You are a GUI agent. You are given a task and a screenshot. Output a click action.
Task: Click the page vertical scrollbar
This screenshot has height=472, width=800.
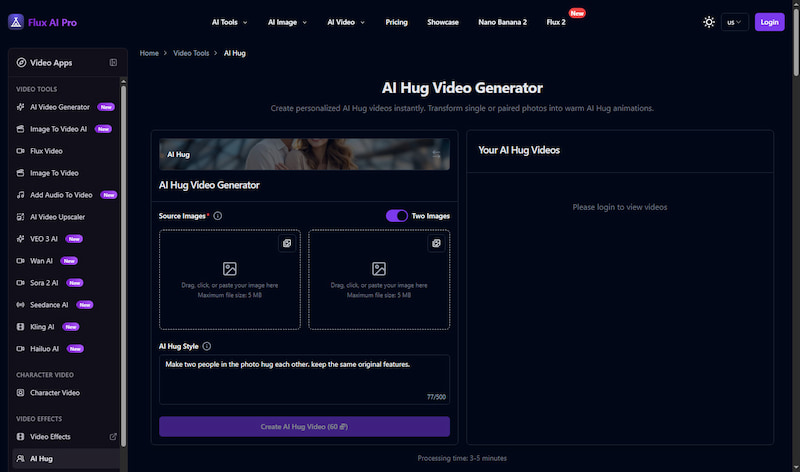coord(796,41)
